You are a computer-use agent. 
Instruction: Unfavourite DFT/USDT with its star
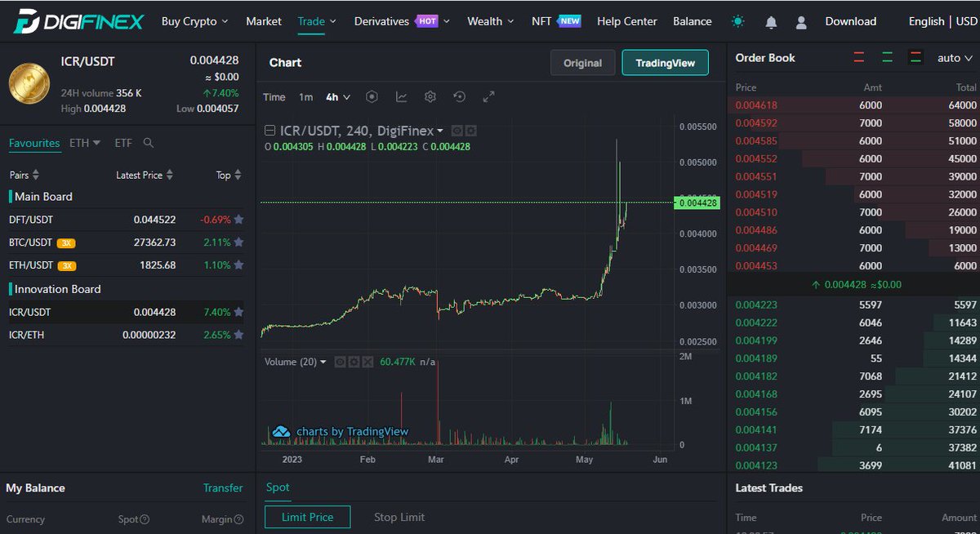pyautogui.click(x=238, y=220)
